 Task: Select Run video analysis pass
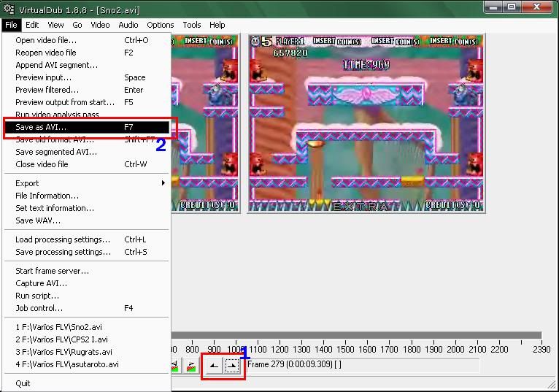[86, 115]
